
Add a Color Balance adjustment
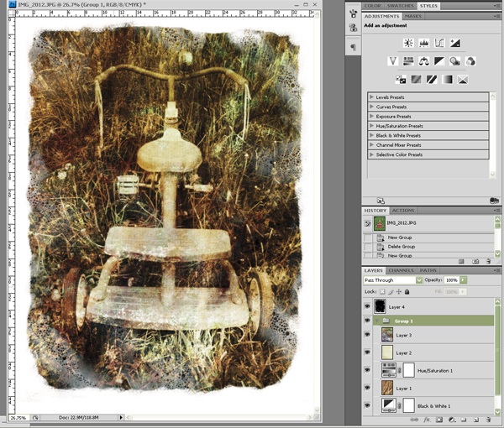[x=423, y=61]
